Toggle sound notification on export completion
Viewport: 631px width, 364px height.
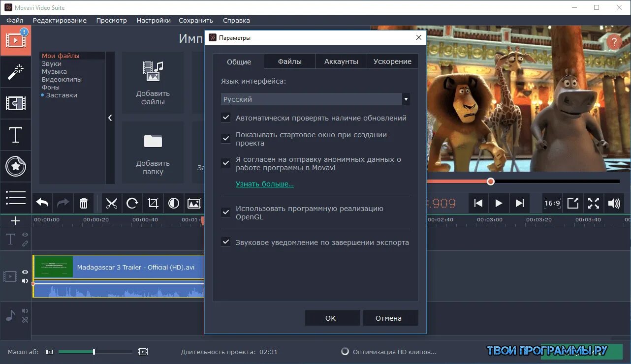pos(226,242)
